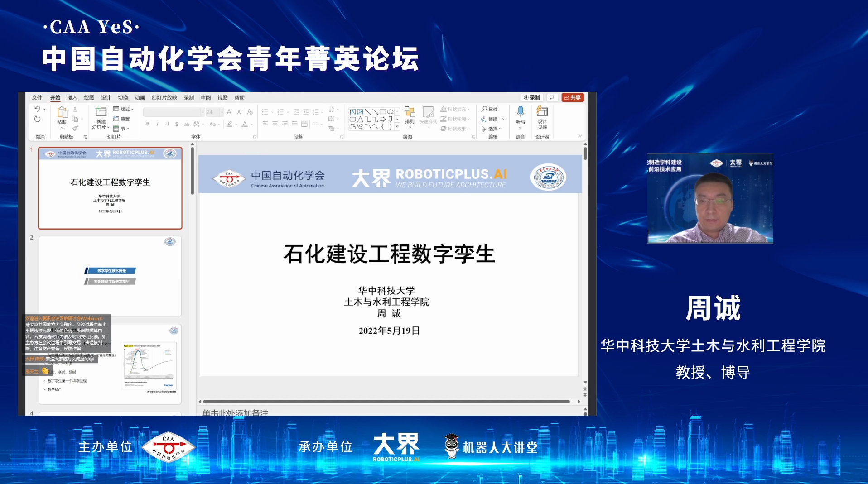
Task: Toggle Italic formatting
Action: click(157, 124)
